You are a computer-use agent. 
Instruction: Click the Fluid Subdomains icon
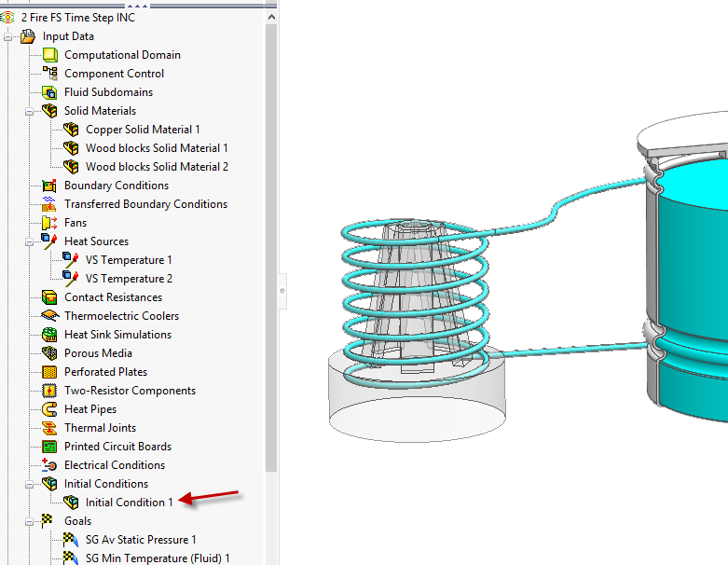(x=49, y=92)
